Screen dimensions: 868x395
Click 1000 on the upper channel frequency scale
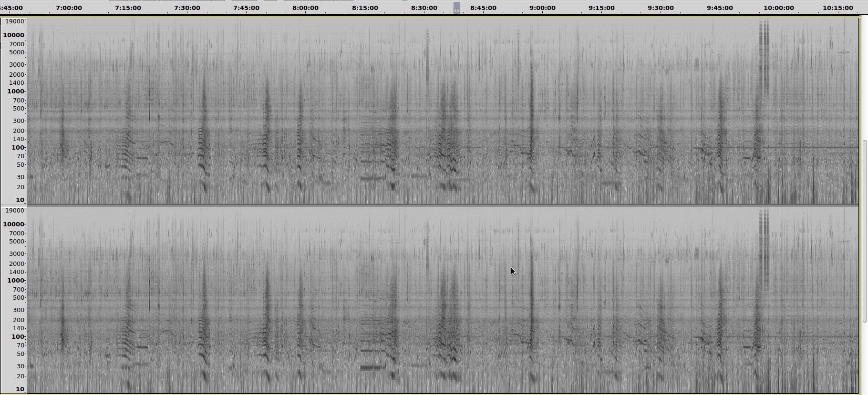coord(15,91)
